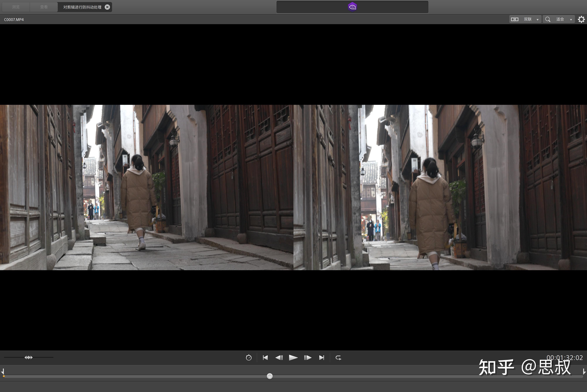
Task: Click the timecode stopwatch icon
Action: point(248,358)
